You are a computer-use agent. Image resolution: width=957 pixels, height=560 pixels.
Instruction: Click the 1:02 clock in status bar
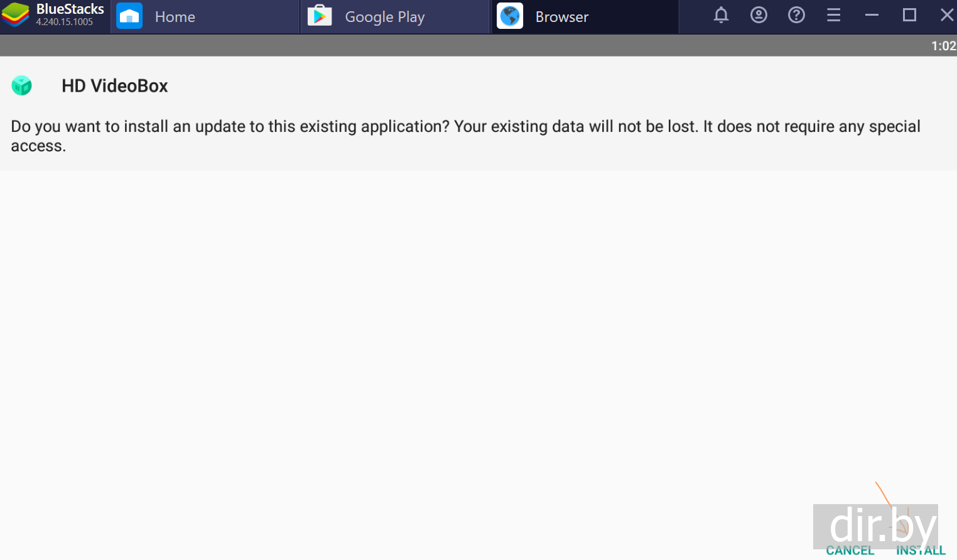tap(943, 46)
